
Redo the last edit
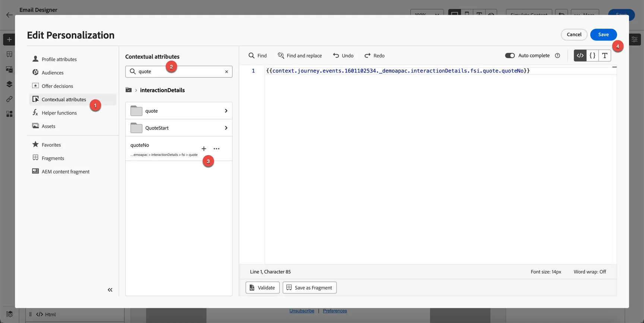[x=375, y=55]
